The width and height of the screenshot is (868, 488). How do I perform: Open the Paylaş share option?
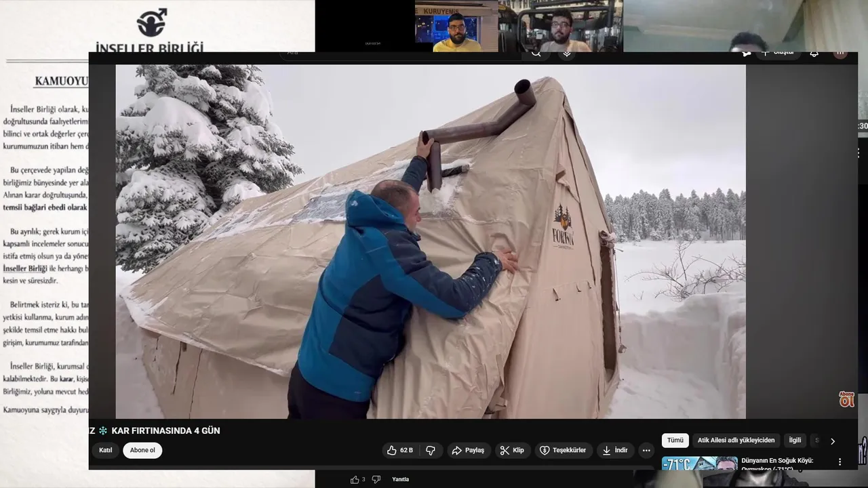pyautogui.click(x=468, y=450)
